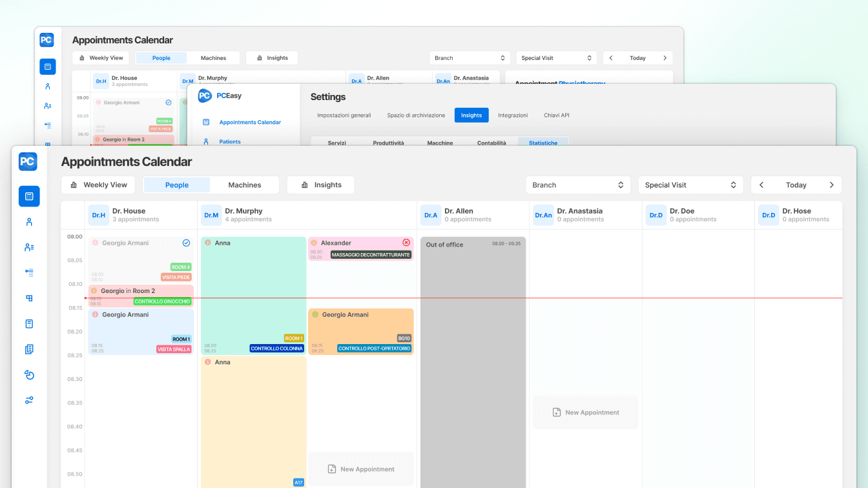This screenshot has height=488, width=868.
Task: Select the services filter icon in the sidebar
Action: pos(29,272)
